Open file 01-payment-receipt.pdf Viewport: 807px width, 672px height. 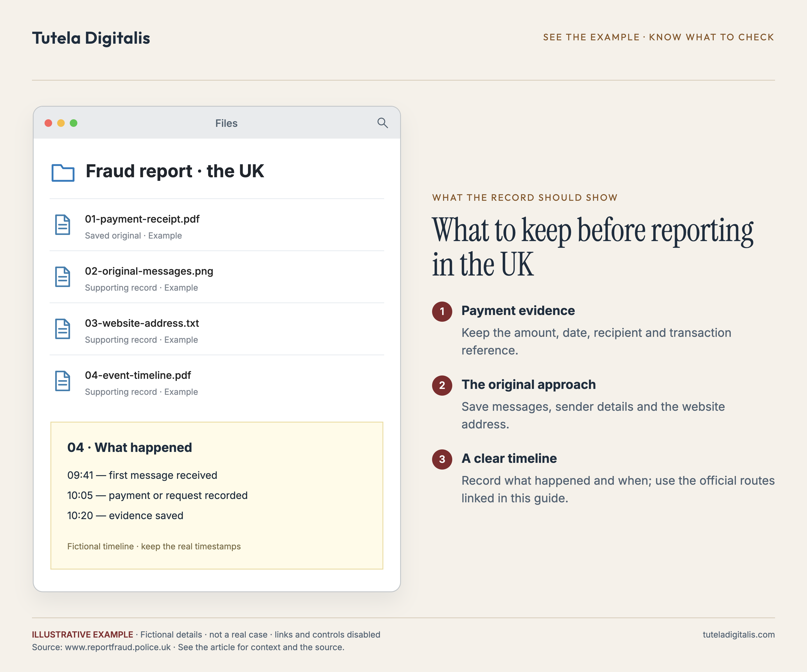[x=142, y=219]
